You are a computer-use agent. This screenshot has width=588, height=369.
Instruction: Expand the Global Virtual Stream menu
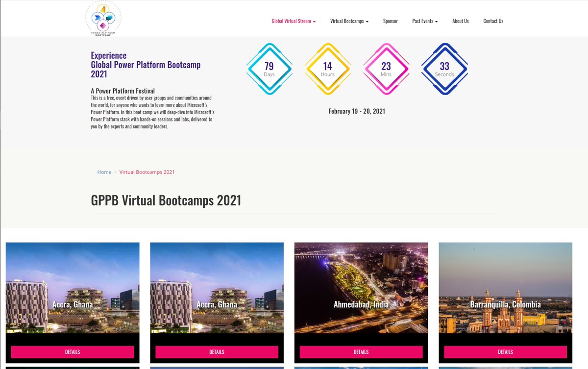coord(294,21)
